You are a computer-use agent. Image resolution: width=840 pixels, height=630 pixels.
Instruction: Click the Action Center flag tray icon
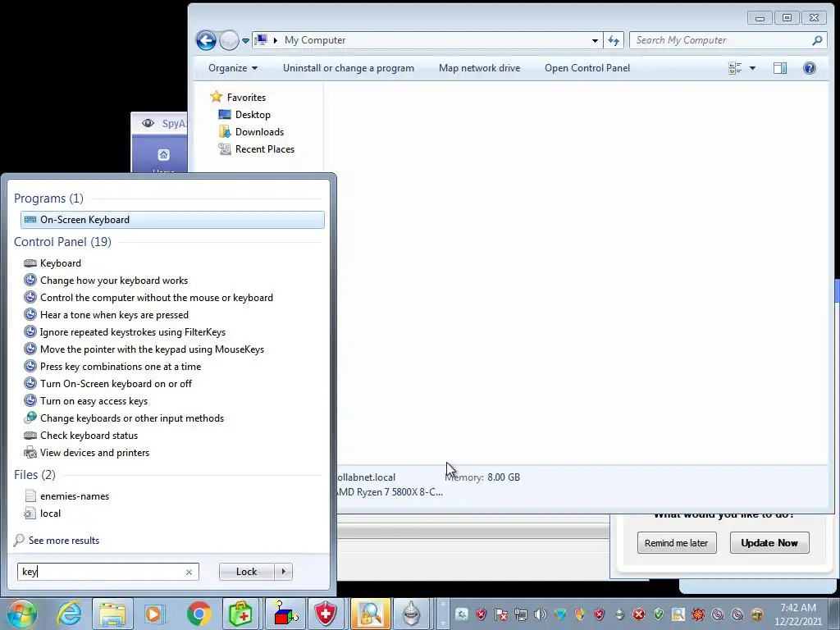tap(500, 614)
